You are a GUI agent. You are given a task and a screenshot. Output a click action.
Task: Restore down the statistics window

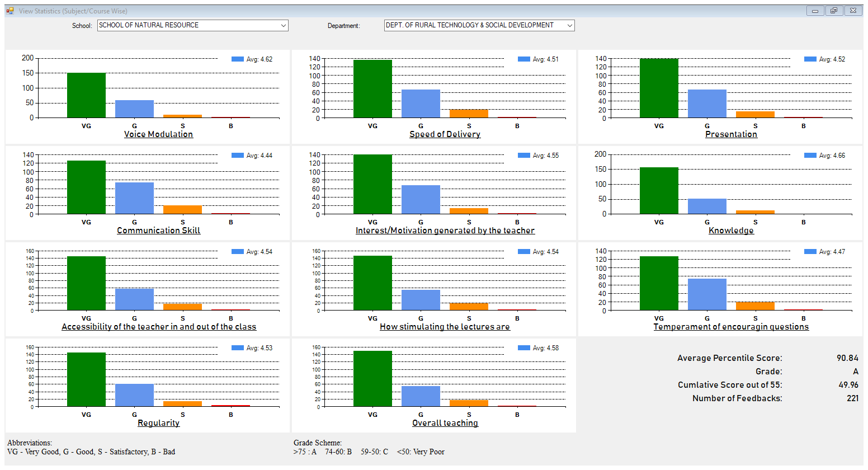[833, 11]
